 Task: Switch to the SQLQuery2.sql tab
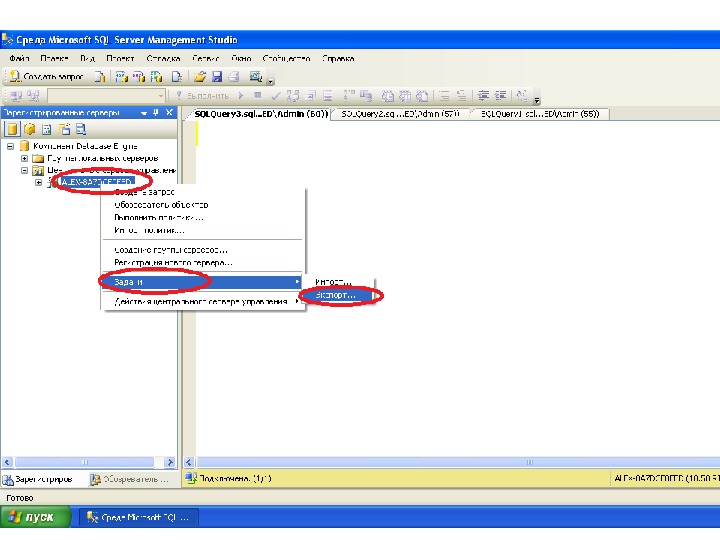(x=400, y=114)
